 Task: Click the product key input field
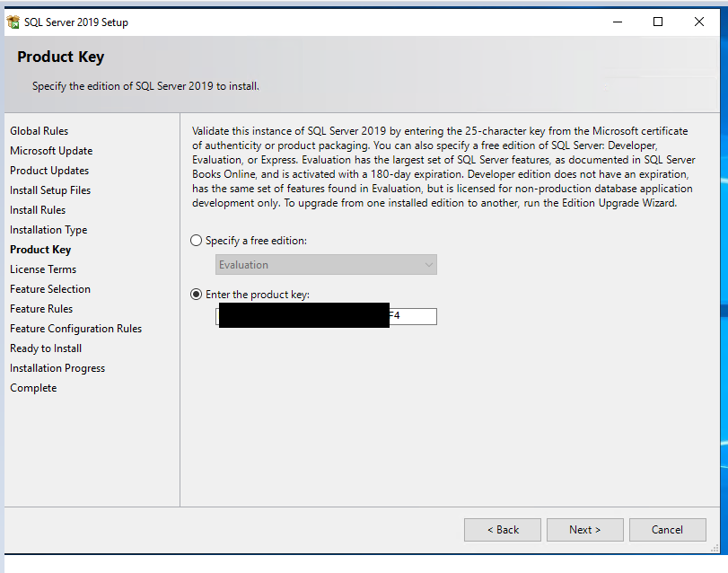point(326,316)
